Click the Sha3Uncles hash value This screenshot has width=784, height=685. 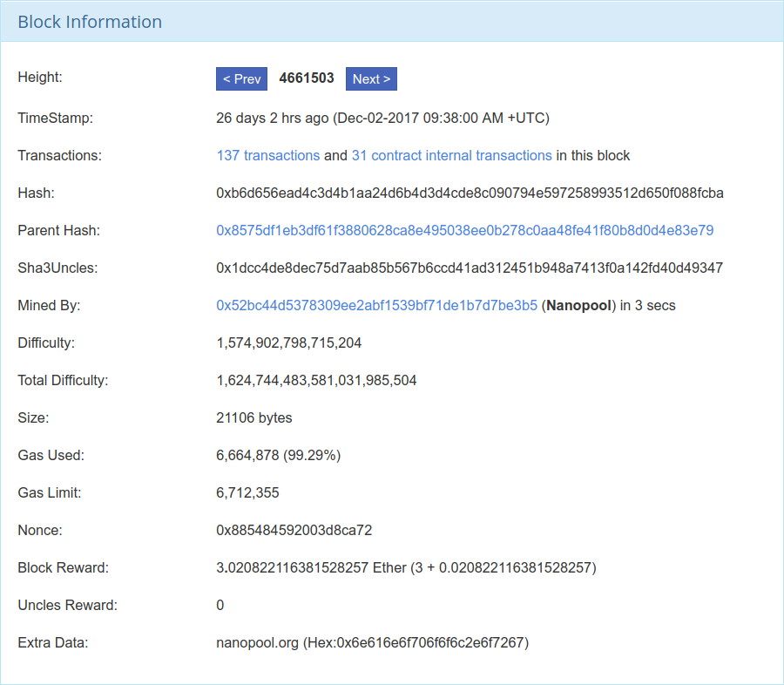point(469,268)
